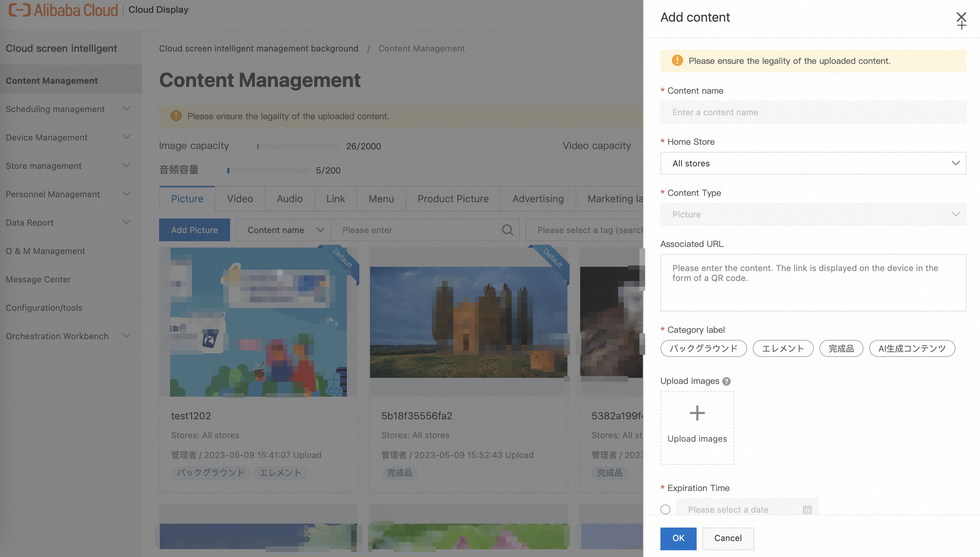Toggle the AI生成コンテンツ category label
980x557 pixels.
click(x=912, y=348)
